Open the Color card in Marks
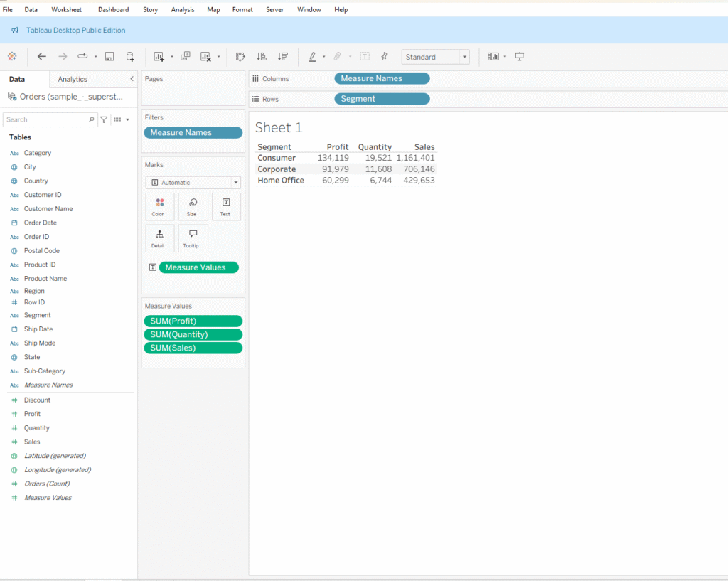 click(x=158, y=207)
